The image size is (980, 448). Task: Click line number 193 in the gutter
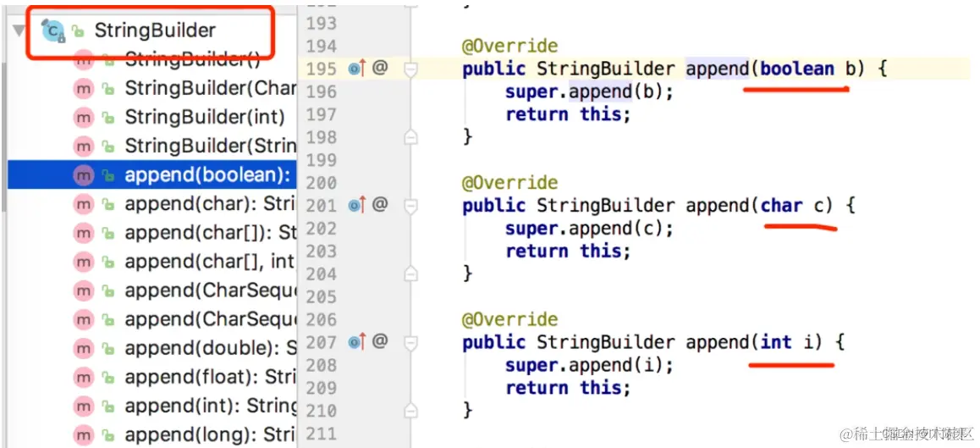click(322, 24)
